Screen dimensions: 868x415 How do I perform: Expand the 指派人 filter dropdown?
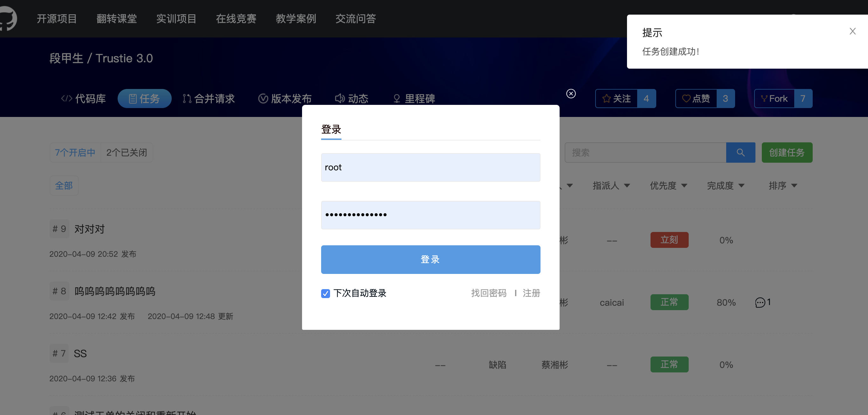(x=611, y=186)
